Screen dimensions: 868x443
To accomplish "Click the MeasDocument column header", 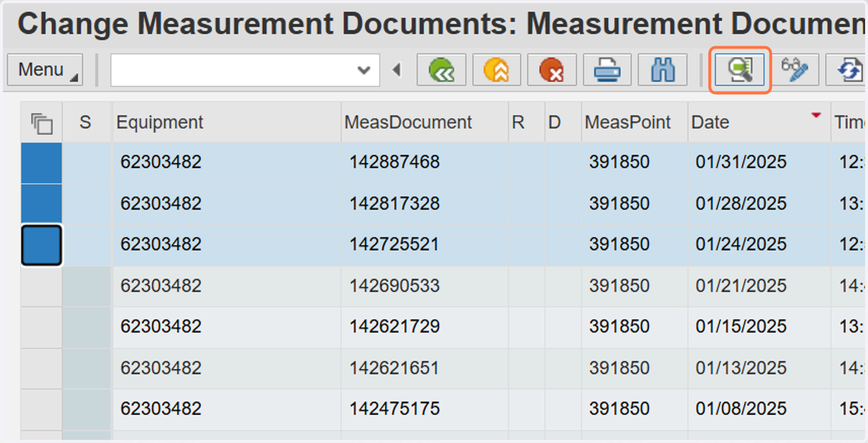I will click(x=425, y=122).
